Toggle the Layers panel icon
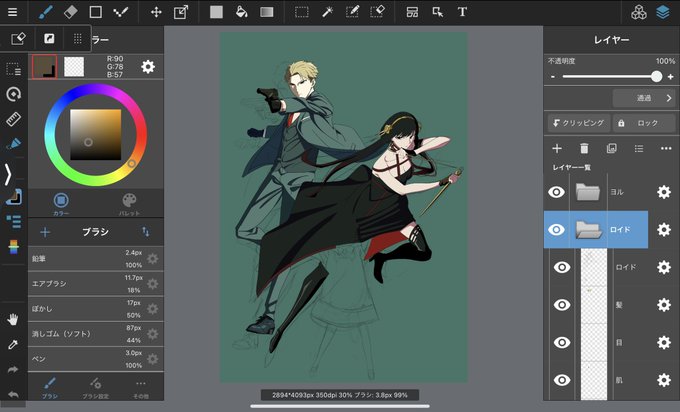Image resolution: width=680 pixels, height=412 pixels. (x=663, y=13)
